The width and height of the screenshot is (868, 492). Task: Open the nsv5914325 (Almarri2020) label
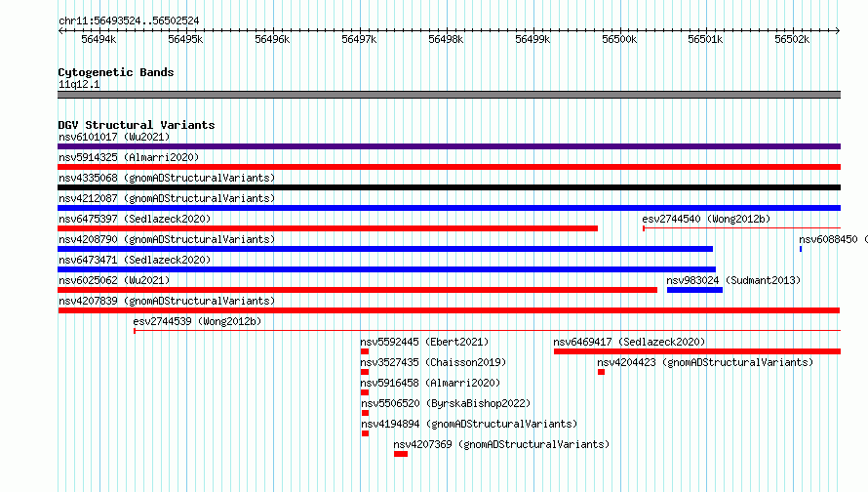[x=129, y=157]
